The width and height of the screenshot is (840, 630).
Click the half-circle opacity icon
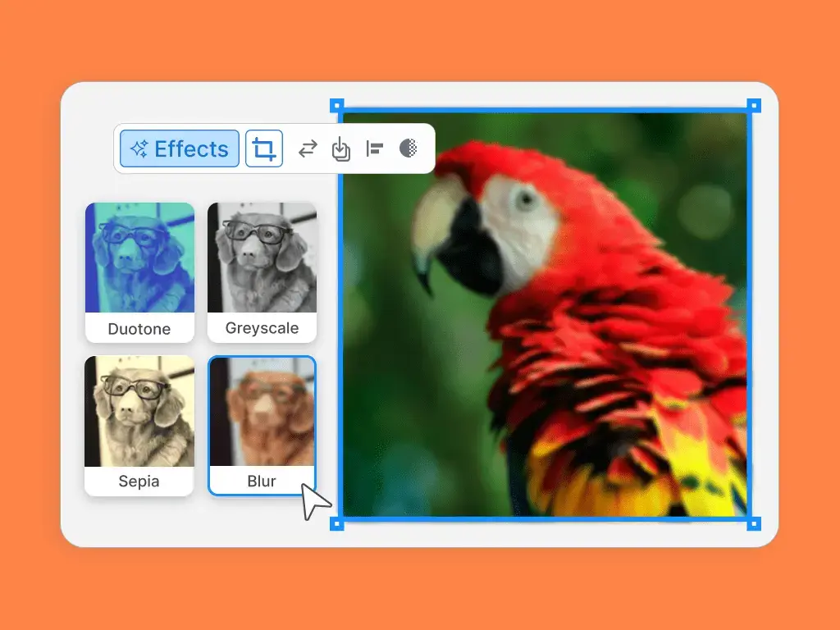point(409,148)
